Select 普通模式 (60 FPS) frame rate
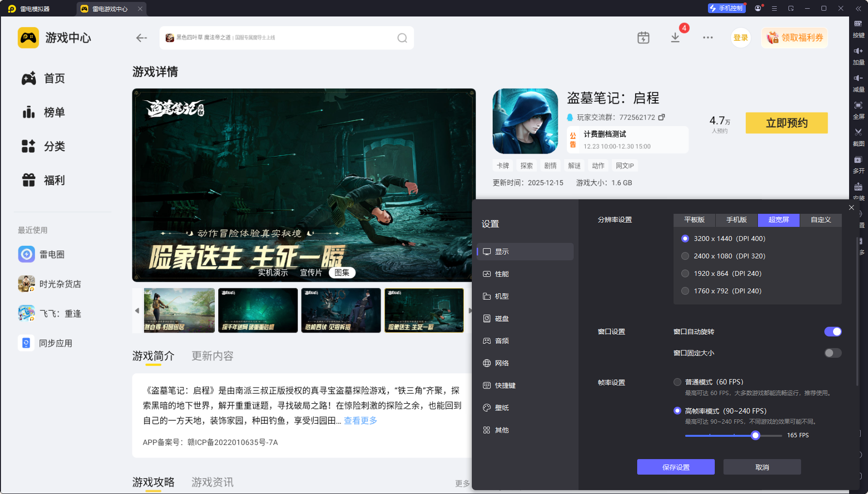868x494 pixels. 677,382
